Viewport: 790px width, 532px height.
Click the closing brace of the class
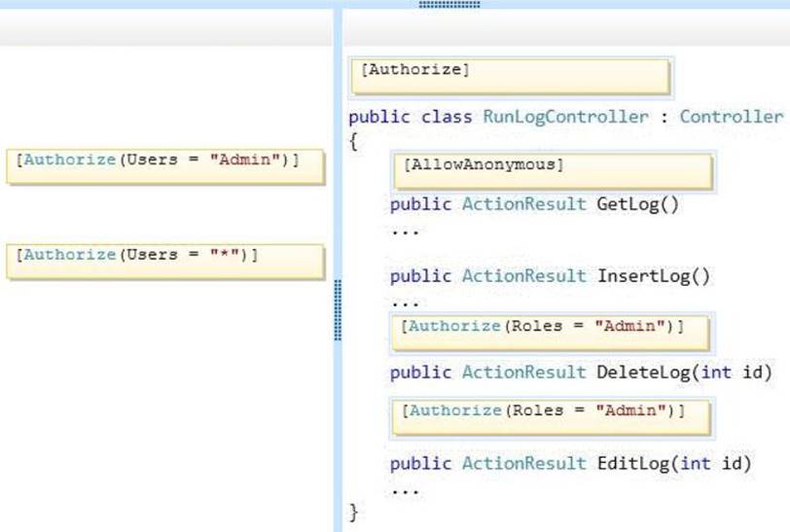point(354,512)
